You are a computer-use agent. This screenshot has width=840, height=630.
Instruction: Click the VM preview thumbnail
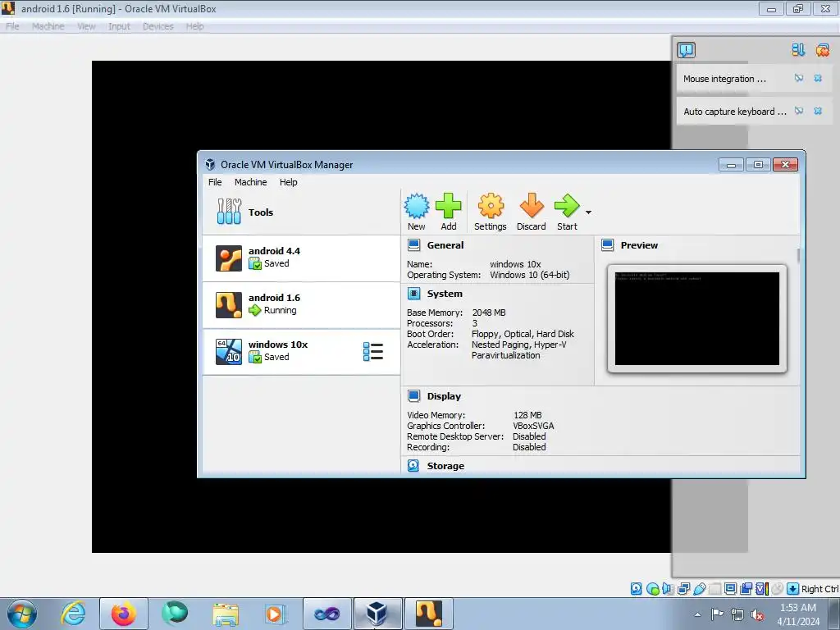point(697,319)
